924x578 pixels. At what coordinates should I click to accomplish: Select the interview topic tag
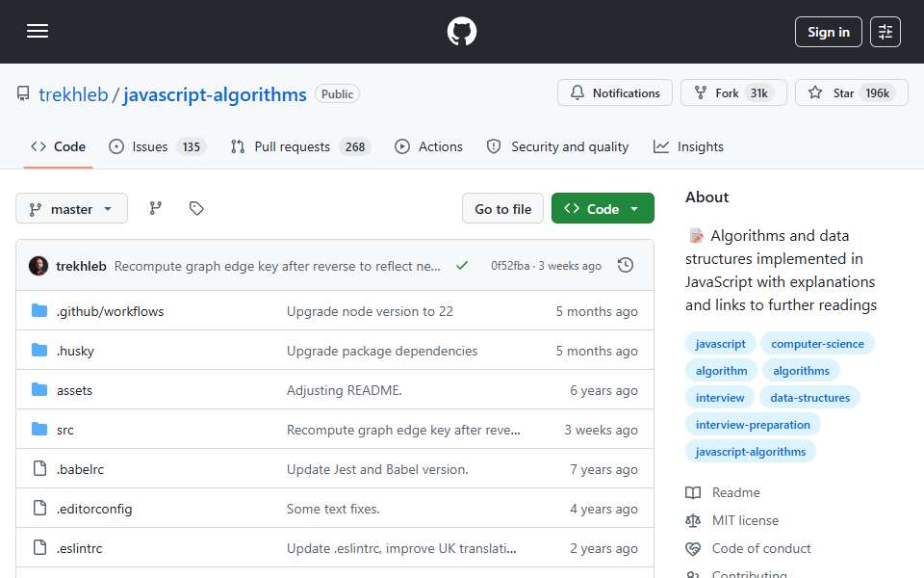tap(720, 398)
